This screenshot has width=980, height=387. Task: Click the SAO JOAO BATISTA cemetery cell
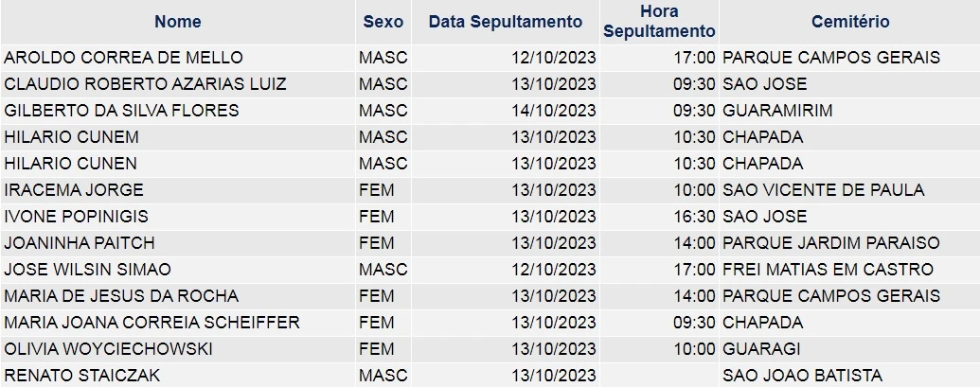tap(802, 376)
